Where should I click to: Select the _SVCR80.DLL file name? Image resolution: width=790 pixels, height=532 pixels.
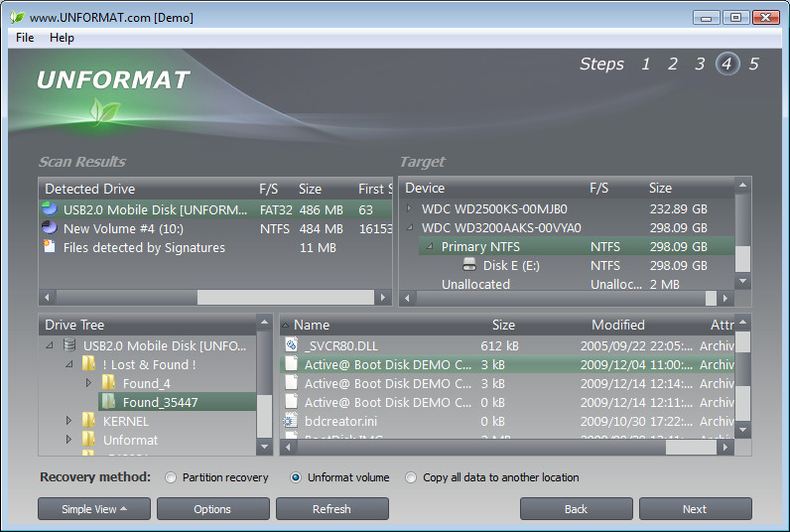(341, 345)
